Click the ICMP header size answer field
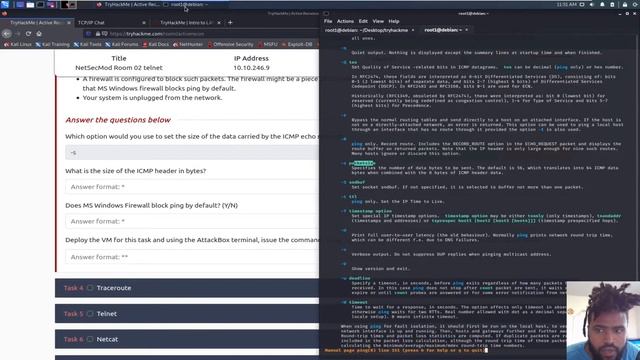The height and width of the screenshot is (360, 640). coord(192,187)
